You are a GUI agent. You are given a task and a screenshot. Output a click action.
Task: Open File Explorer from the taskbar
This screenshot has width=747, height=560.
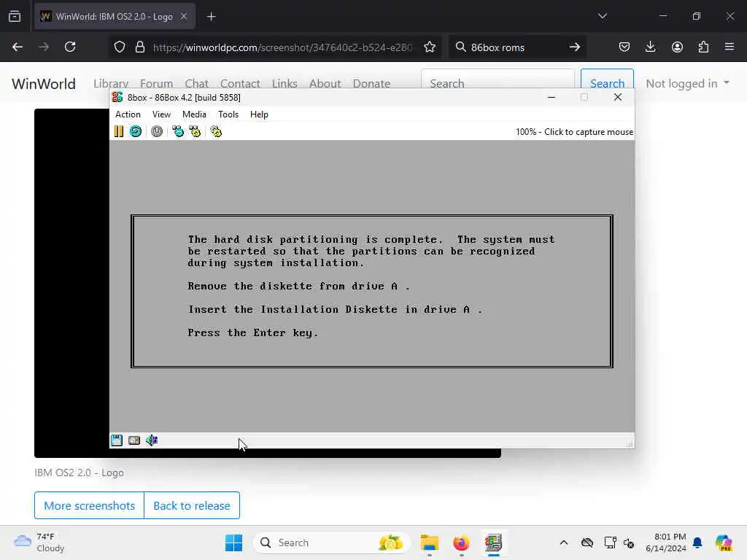pyautogui.click(x=429, y=542)
